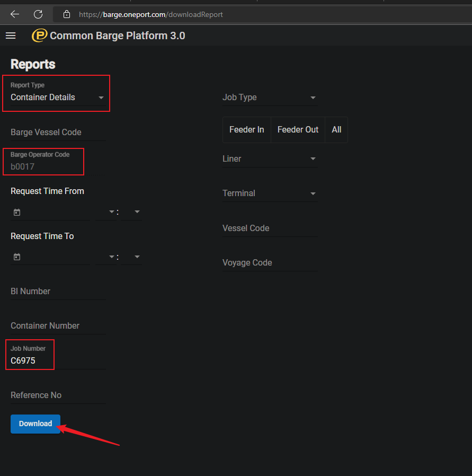Open calendar icon under Request Time From
The height and width of the screenshot is (476, 472).
[x=17, y=212]
